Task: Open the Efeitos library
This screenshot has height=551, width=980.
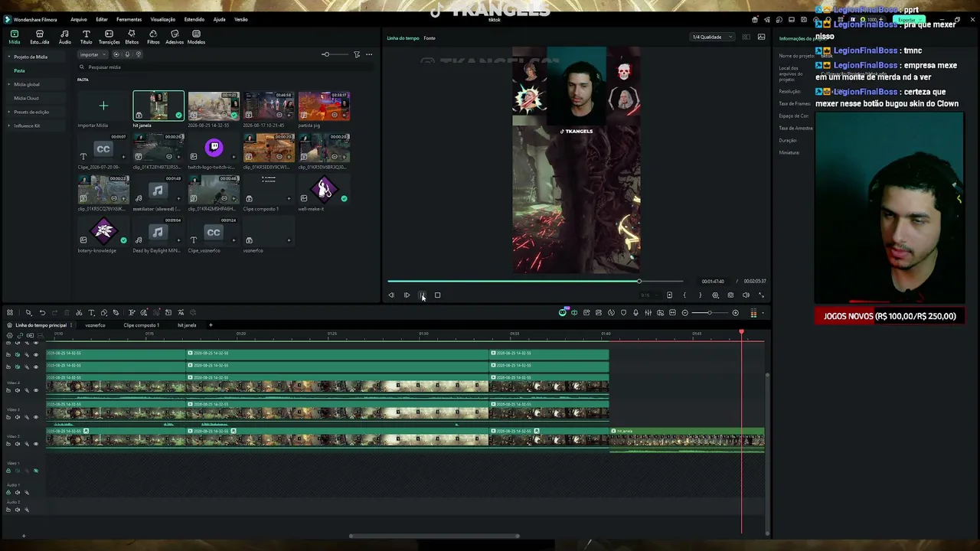Action: [x=132, y=37]
